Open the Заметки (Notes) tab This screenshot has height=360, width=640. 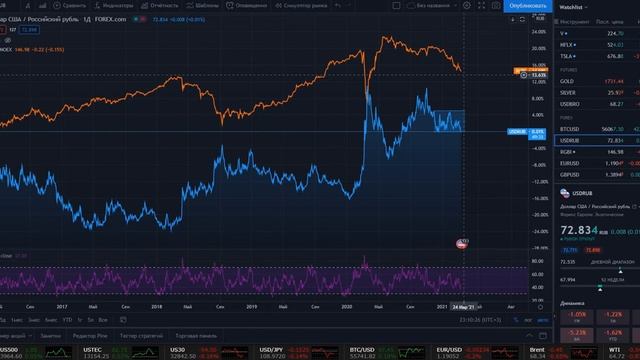(50, 336)
